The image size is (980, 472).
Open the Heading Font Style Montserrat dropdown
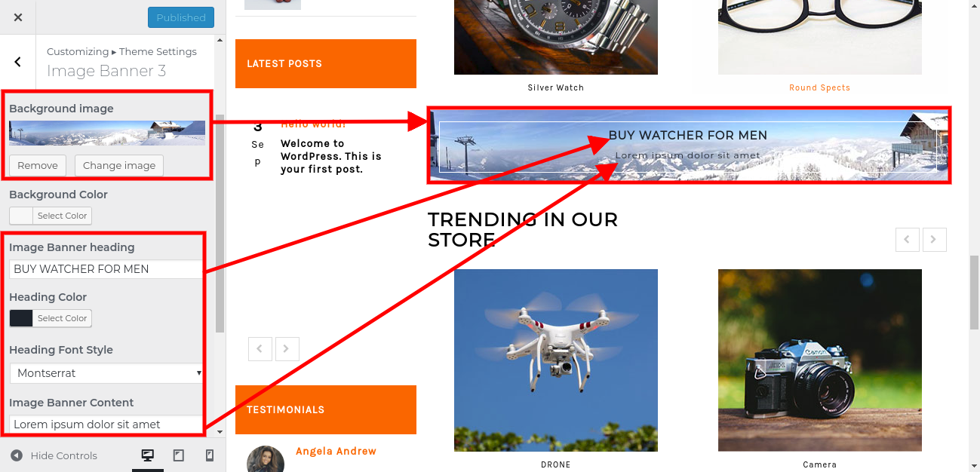106,373
